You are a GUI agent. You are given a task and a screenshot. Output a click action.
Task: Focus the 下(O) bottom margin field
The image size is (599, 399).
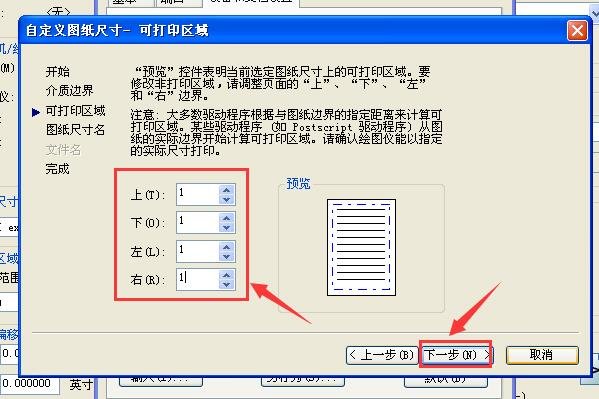click(x=198, y=223)
